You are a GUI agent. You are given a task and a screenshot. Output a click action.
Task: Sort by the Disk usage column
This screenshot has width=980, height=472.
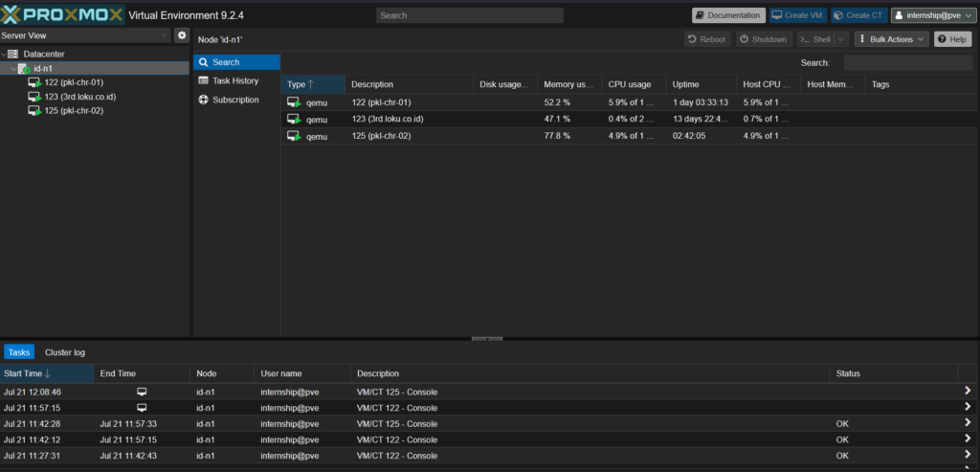[x=505, y=84]
